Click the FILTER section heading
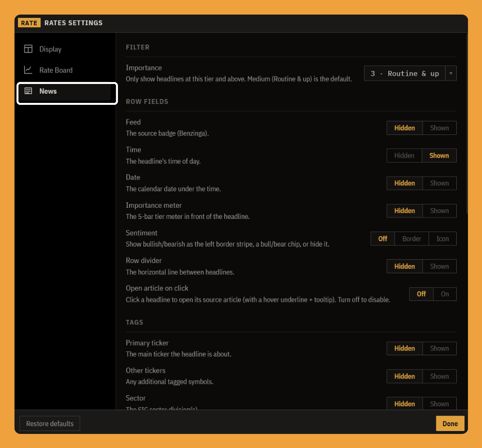This screenshot has height=448, width=482. click(137, 48)
